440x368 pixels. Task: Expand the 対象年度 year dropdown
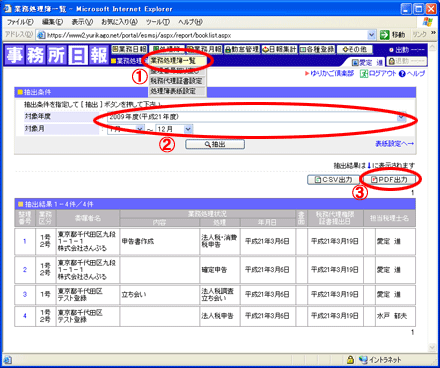tap(401, 117)
